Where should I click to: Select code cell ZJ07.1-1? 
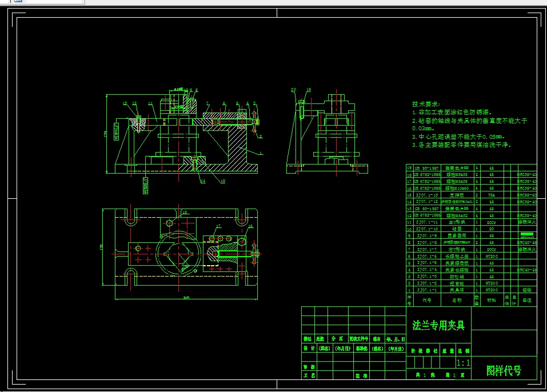[426, 290]
